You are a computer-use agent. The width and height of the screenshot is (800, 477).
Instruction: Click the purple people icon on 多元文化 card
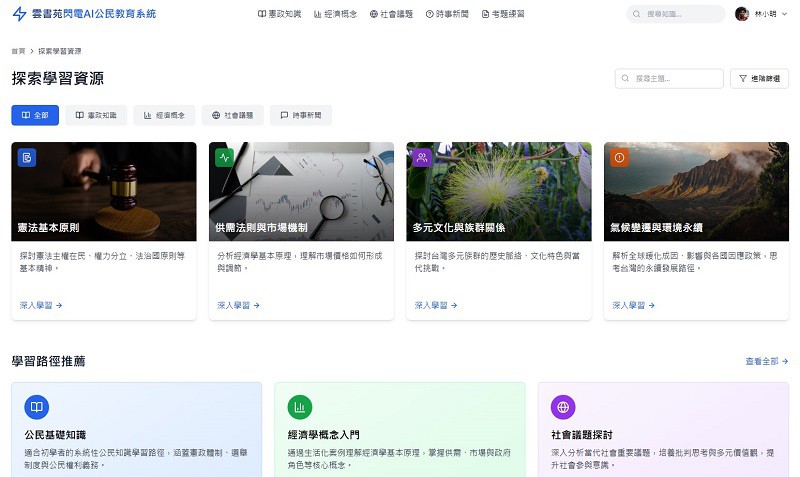(x=422, y=157)
